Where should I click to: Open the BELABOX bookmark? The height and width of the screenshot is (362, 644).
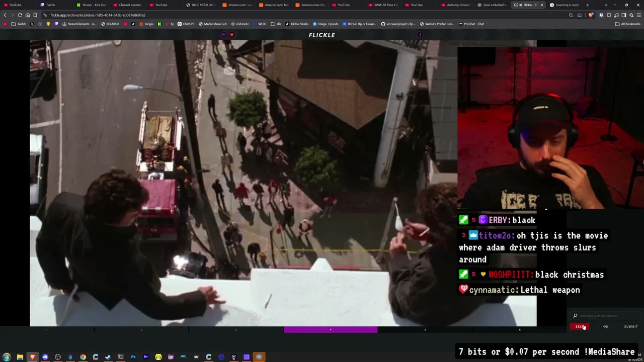coord(110,24)
